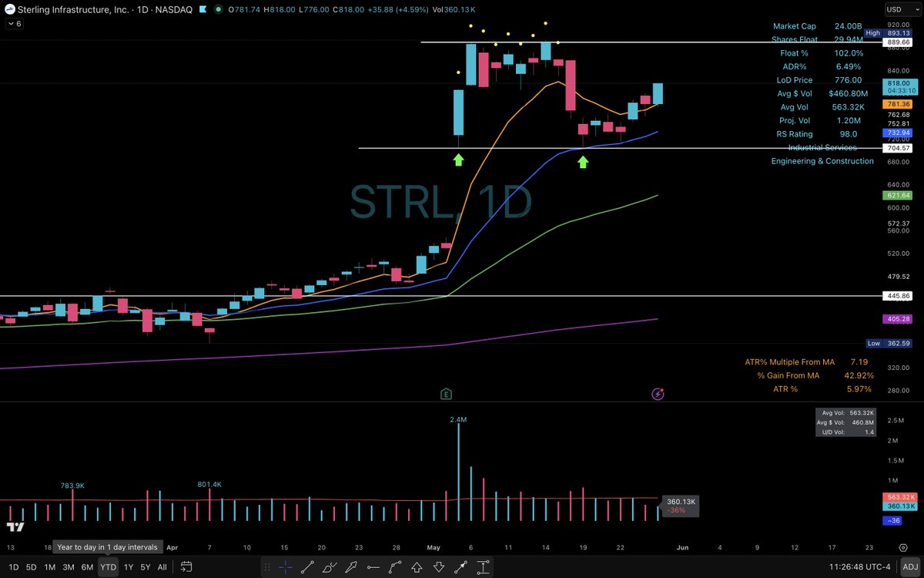The image size is (924, 578).
Task: Select the curved path drawing tool
Action: (395, 567)
